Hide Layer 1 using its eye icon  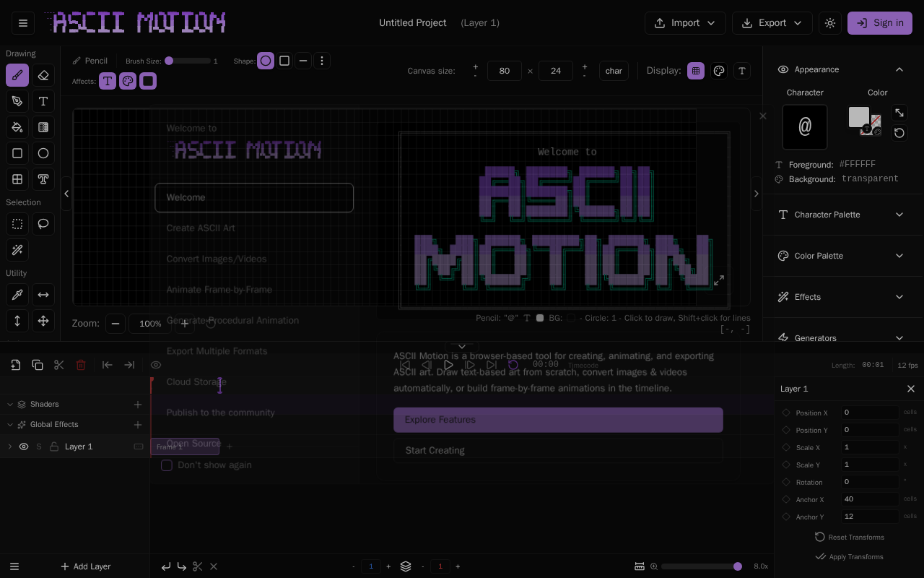coord(24,447)
